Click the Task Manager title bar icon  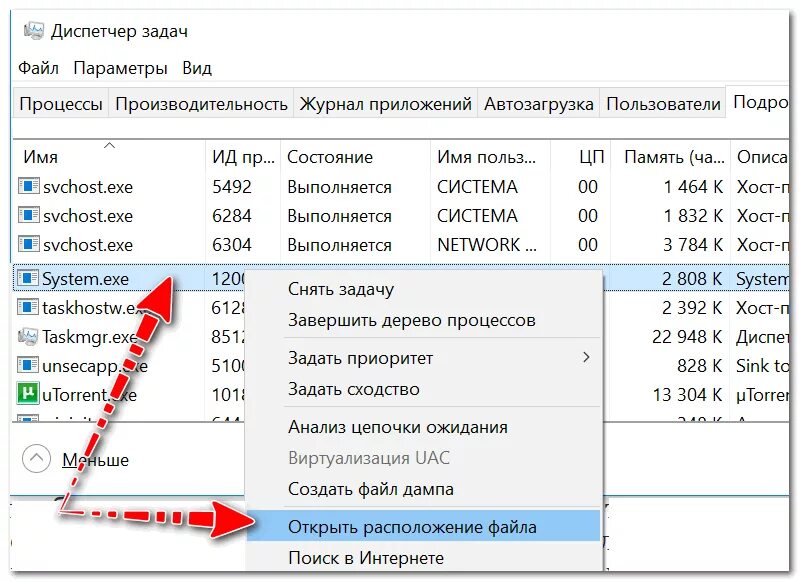click(34, 31)
